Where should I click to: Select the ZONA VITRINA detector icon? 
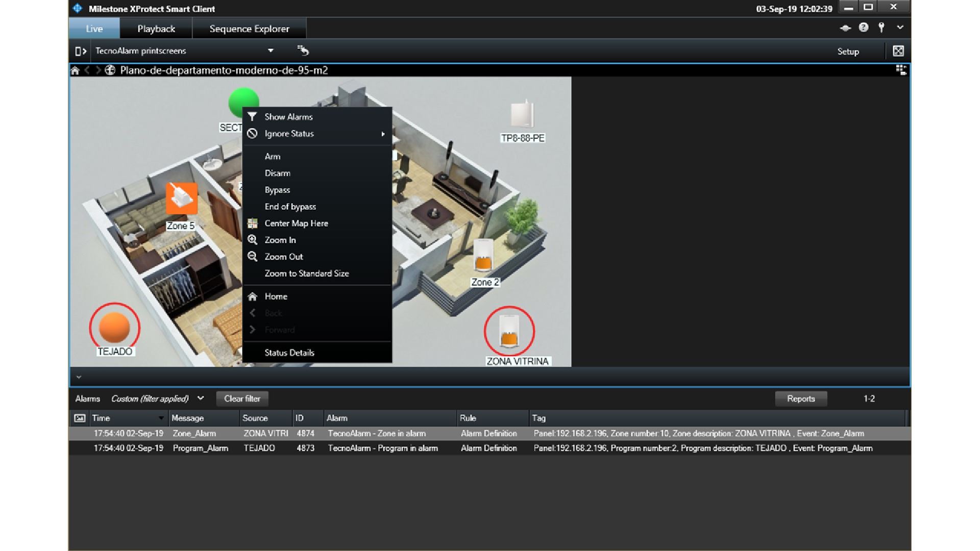[509, 331]
